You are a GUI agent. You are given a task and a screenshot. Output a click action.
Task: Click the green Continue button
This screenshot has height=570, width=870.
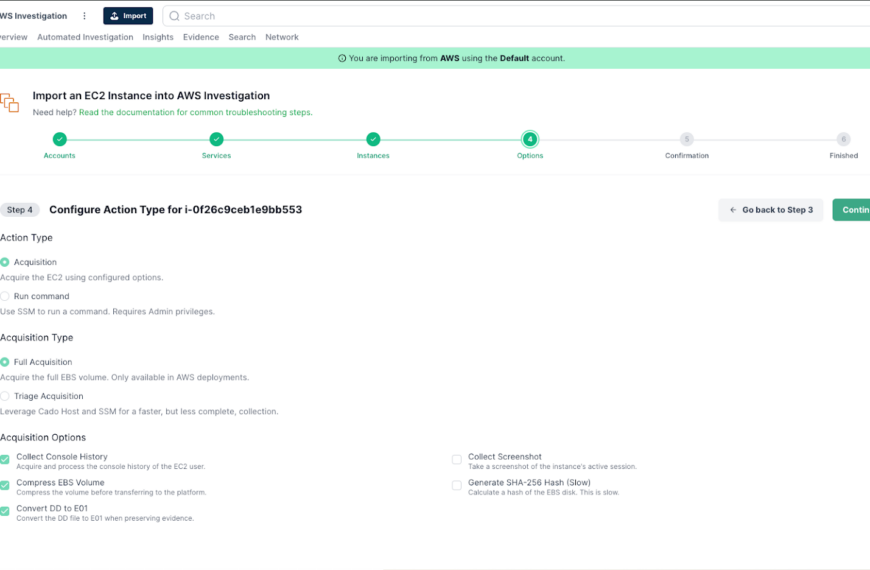[851, 210]
